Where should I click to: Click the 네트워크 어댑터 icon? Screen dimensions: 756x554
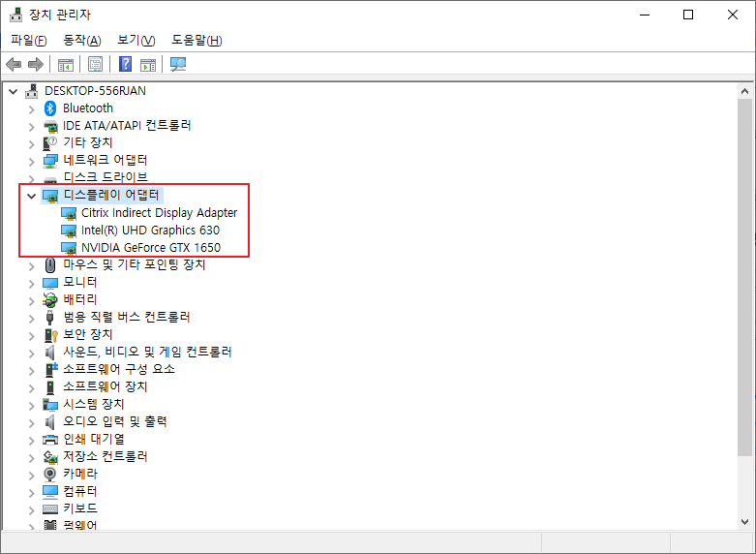click(x=50, y=160)
